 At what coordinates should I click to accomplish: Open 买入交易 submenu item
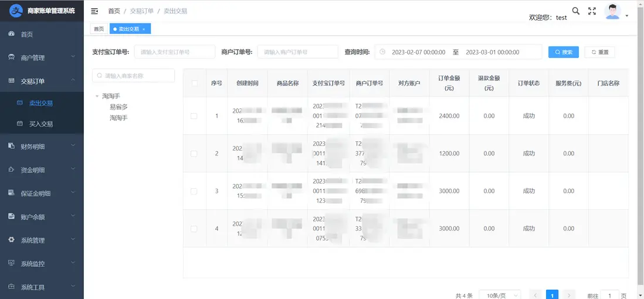pos(41,124)
